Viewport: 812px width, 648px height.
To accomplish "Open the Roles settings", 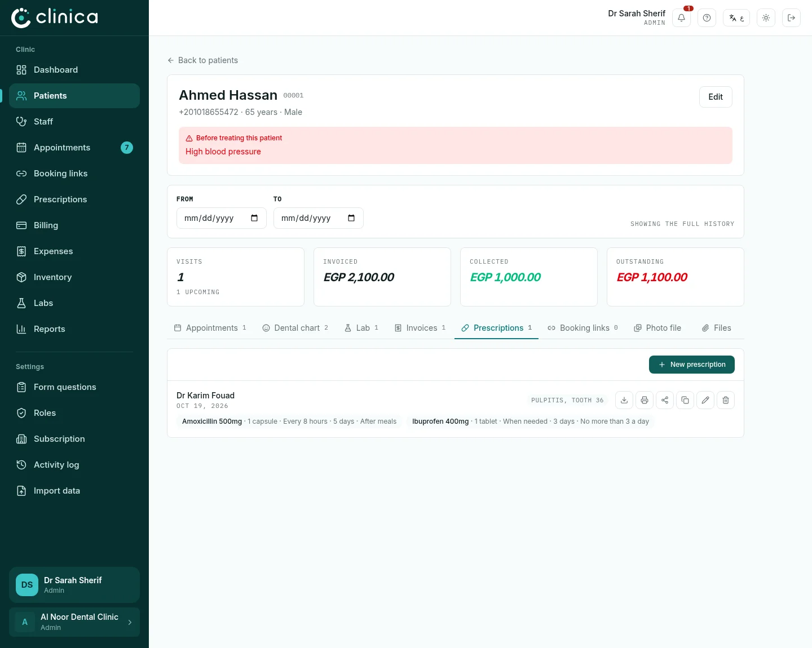I will 74,413.
